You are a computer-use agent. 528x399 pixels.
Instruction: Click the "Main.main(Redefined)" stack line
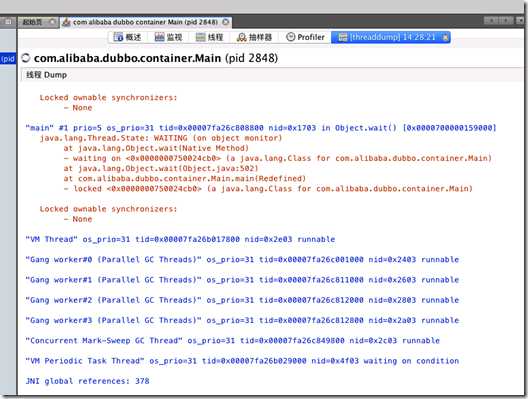point(185,178)
